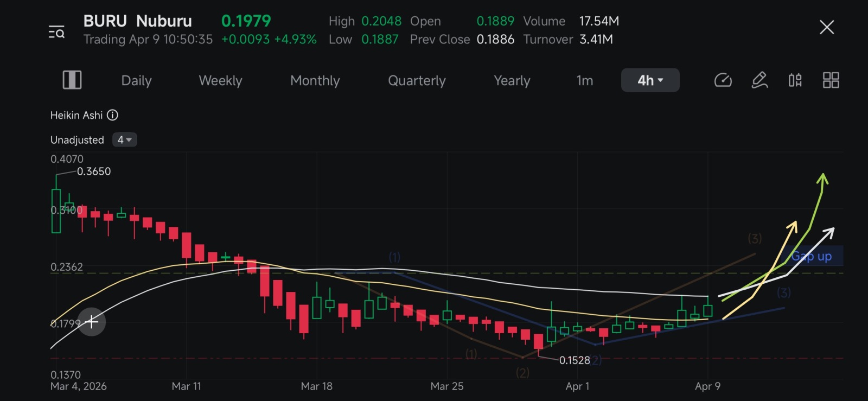Select the Gap up annotation label
868x401 pixels.
pyautogui.click(x=812, y=256)
